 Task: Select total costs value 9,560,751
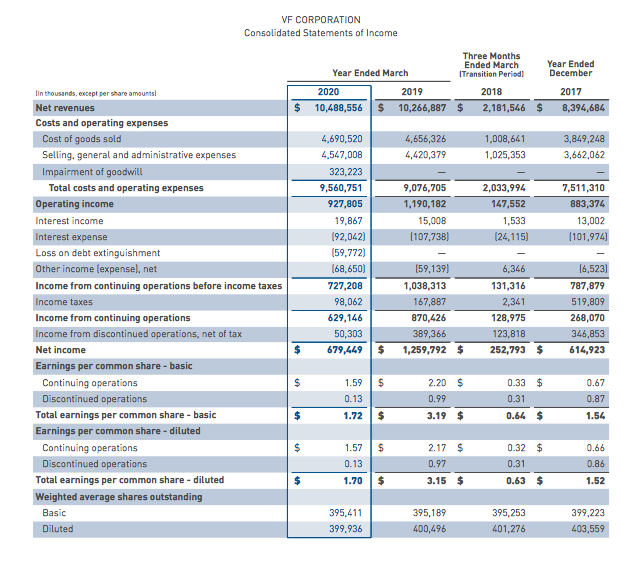pyautogui.click(x=341, y=188)
